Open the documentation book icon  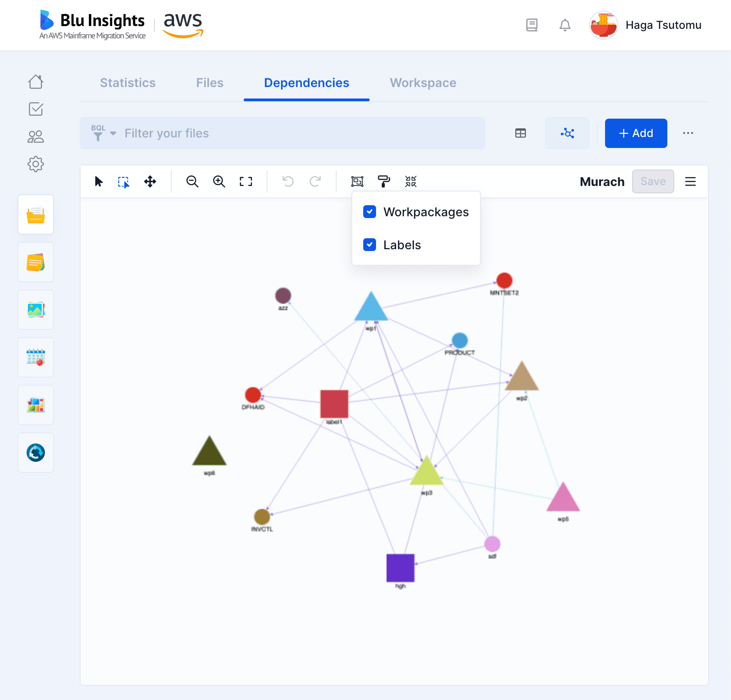pyautogui.click(x=532, y=25)
